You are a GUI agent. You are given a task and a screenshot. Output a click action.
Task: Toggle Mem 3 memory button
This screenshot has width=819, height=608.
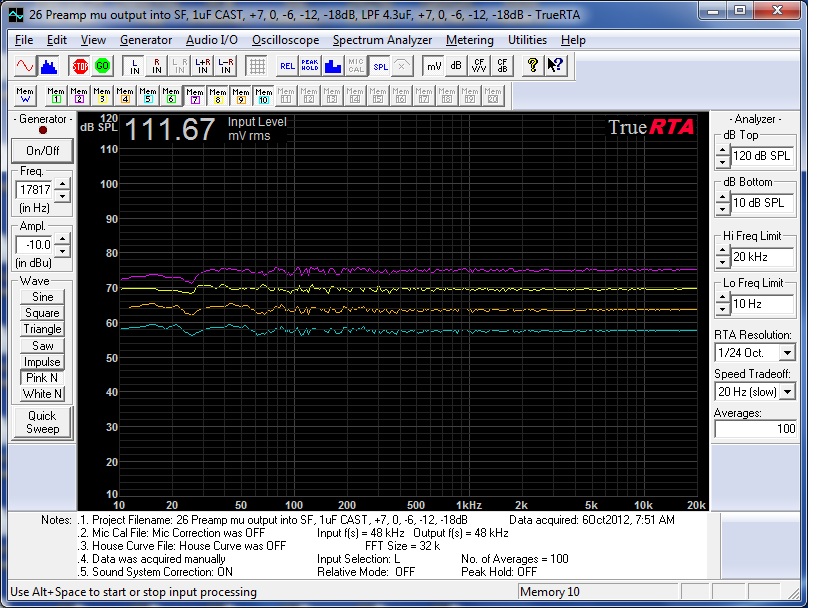(x=102, y=96)
